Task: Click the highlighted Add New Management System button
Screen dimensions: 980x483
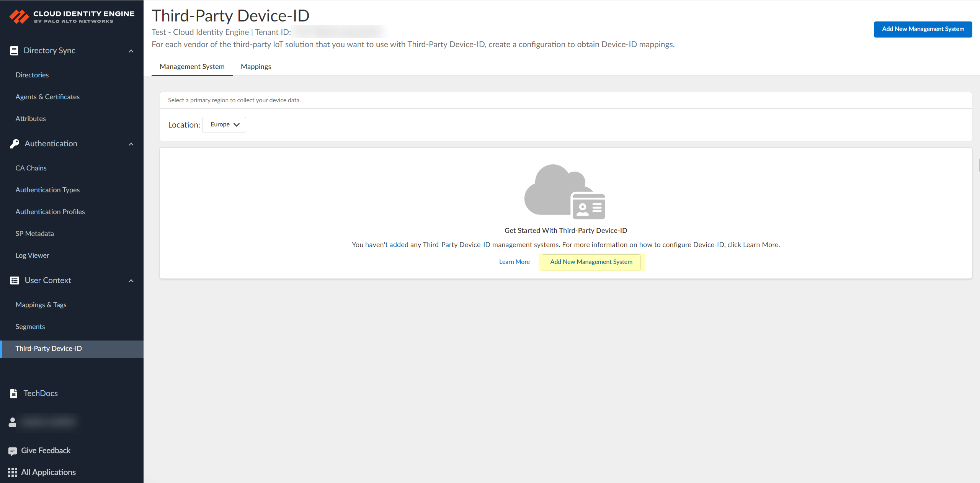Action: pyautogui.click(x=591, y=262)
